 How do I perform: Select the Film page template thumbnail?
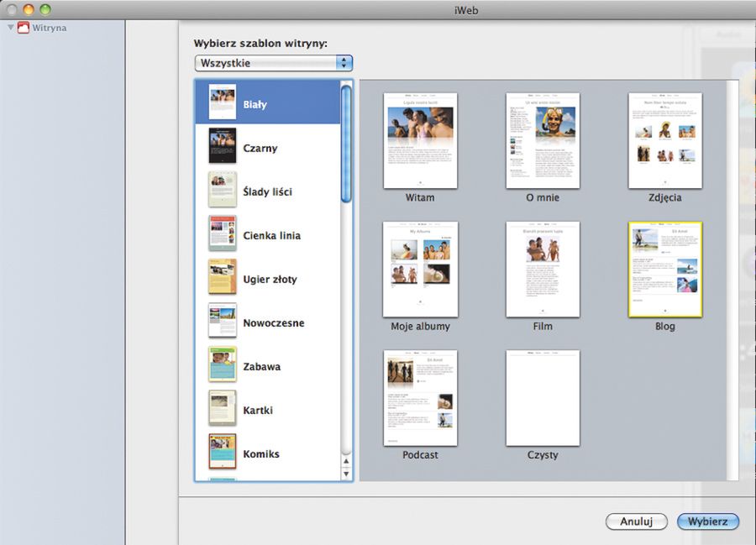pos(543,270)
